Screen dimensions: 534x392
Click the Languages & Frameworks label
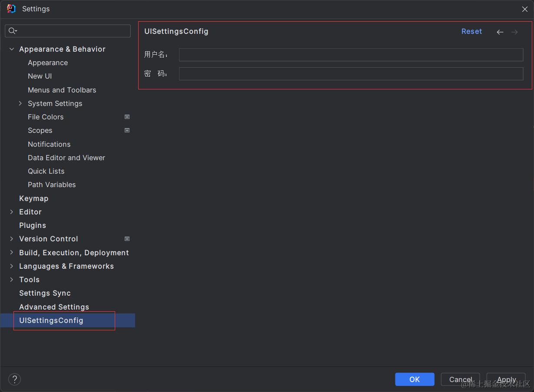point(66,266)
